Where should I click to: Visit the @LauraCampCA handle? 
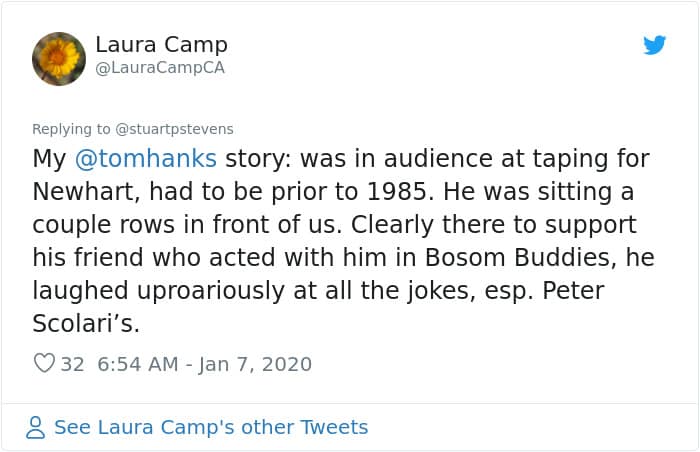pos(160,68)
